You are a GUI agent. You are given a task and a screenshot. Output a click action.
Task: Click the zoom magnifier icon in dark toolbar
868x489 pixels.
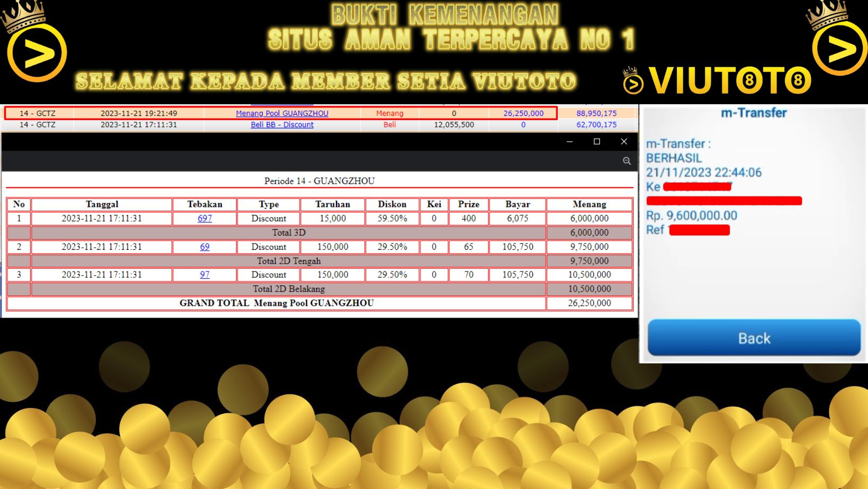[627, 161]
